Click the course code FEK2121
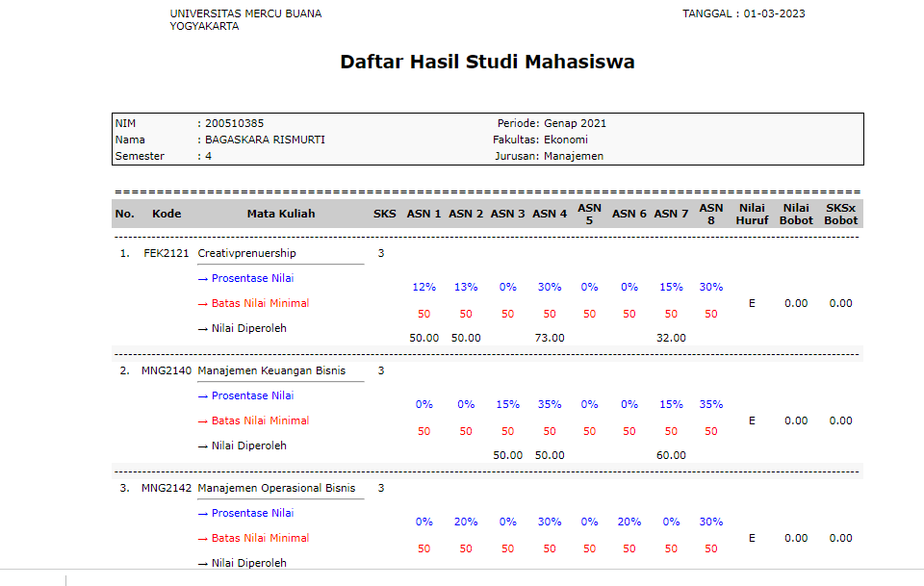 [166, 253]
